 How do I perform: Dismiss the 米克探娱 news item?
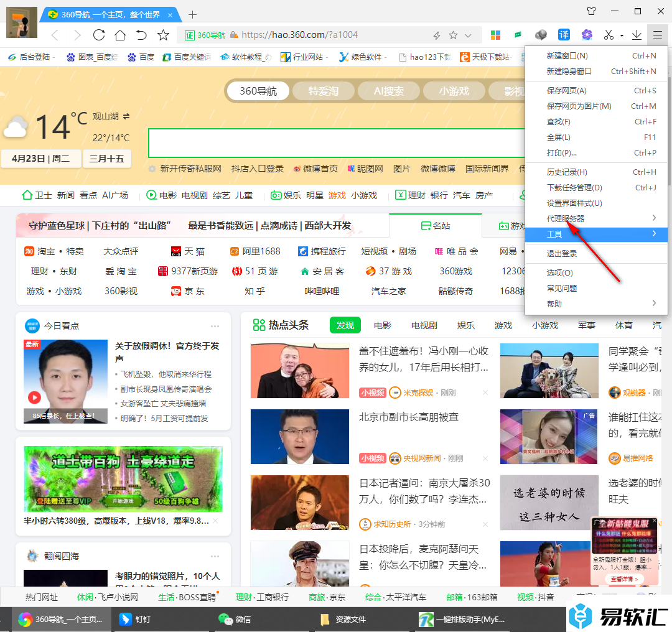[485, 393]
